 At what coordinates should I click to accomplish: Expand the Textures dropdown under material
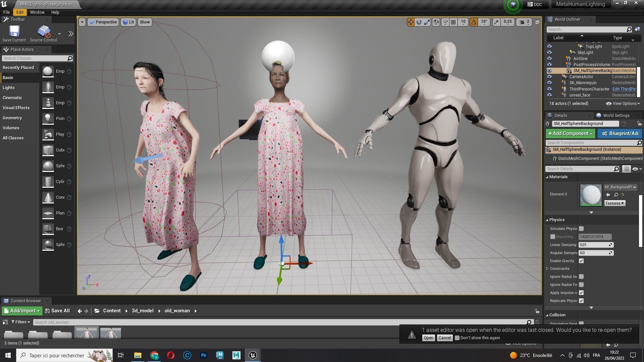(614, 203)
